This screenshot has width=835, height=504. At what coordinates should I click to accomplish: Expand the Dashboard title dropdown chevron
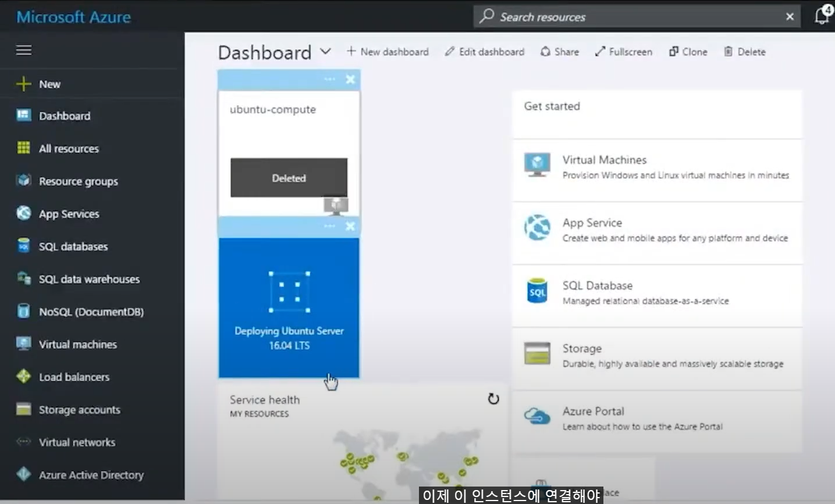click(x=326, y=52)
